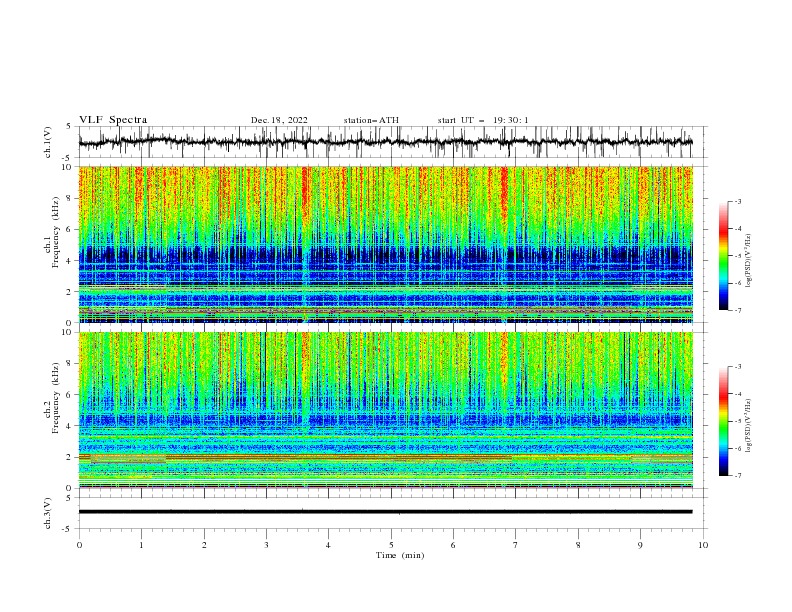The image size is (792, 612).
Task: Select the "start UT = 19:30:1" text
Action: 482,120
